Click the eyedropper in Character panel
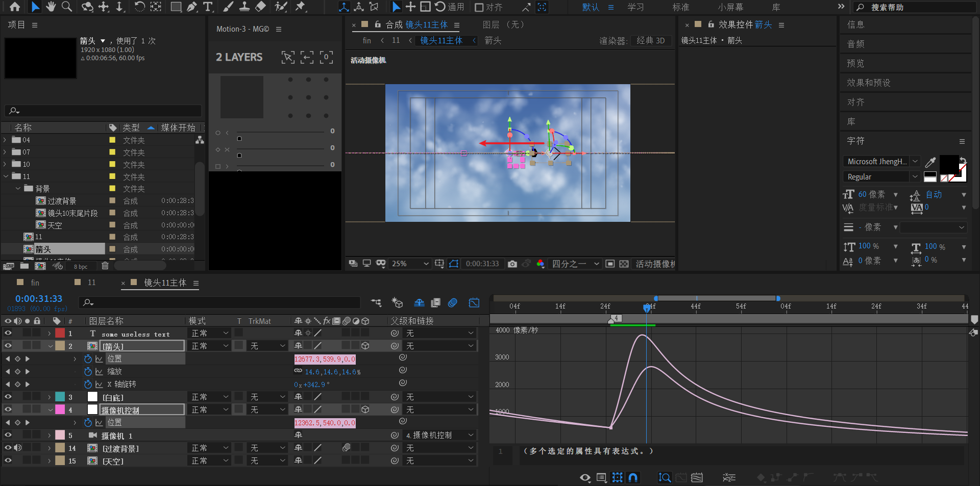Screen dimensions: 980x486 pyautogui.click(x=930, y=162)
